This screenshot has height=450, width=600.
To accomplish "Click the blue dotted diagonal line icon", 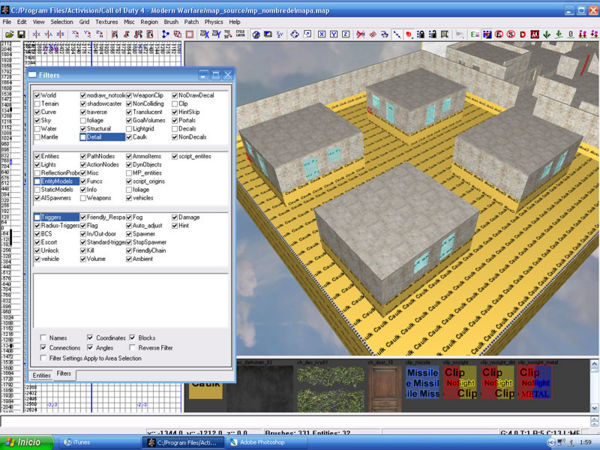I will tap(397, 34).
